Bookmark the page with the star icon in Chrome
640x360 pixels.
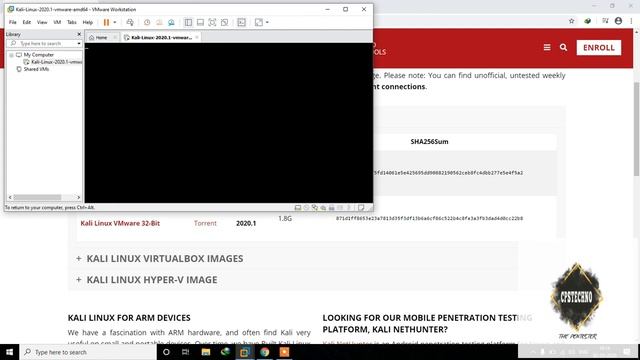571,21
